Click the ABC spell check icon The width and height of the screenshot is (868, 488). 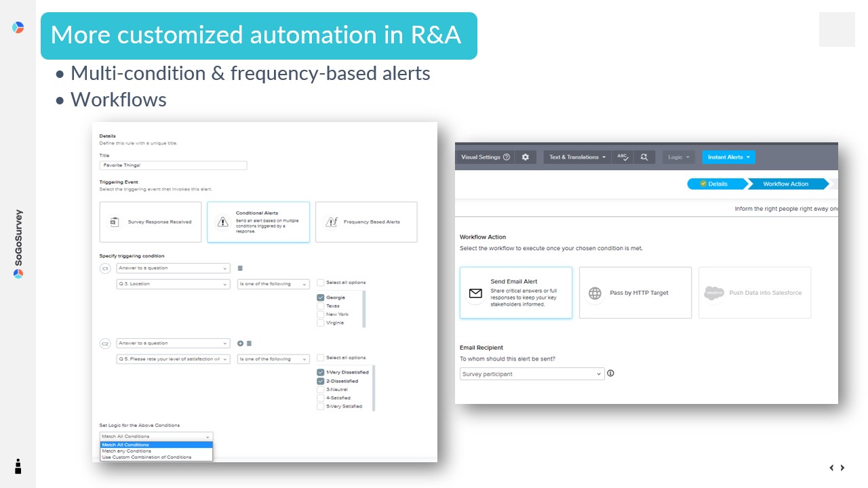tap(623, 157)
